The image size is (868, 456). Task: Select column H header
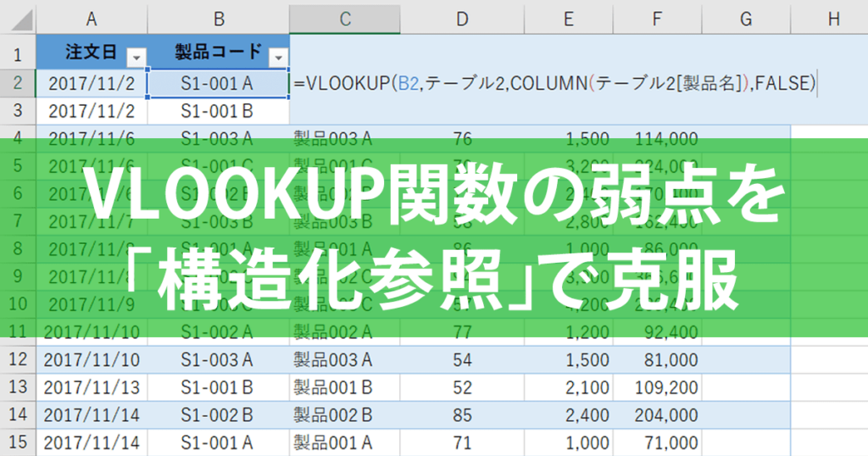(x=833, y=19)
